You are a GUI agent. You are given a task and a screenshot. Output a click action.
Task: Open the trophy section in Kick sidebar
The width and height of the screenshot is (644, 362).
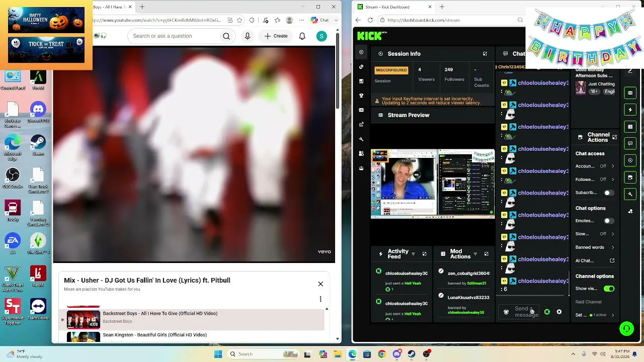click(x=361, y=96)
